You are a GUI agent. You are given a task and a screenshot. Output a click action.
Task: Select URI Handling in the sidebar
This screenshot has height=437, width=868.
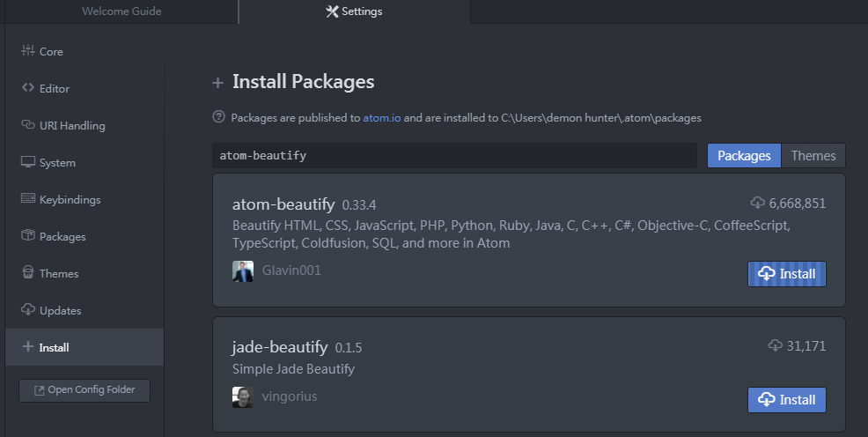coord(85,126)
